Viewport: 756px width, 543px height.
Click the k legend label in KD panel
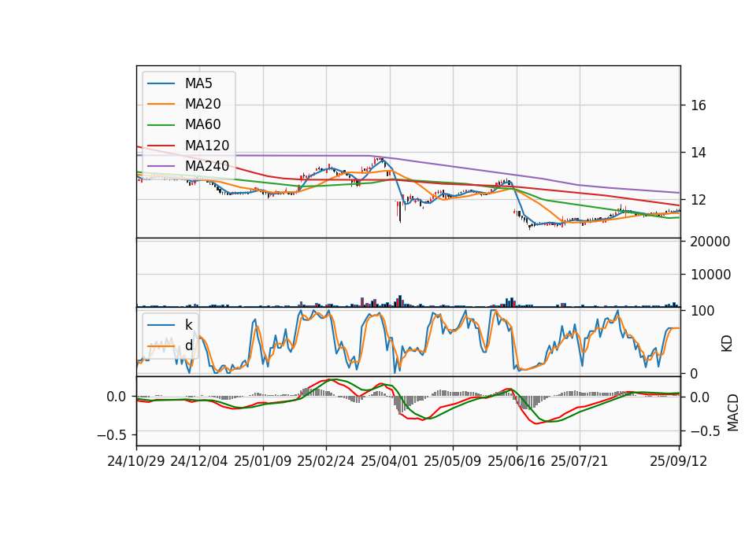[x=188, y=325]
